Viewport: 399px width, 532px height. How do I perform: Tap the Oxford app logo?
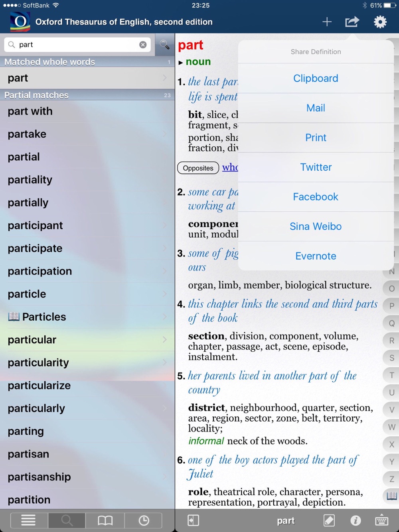[20, 22]
